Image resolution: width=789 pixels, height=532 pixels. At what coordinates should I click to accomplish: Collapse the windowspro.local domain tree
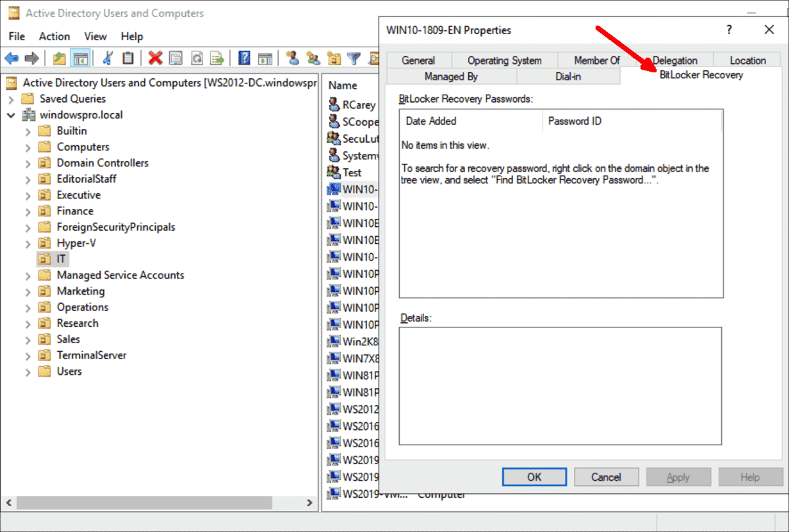coord(12,114)
